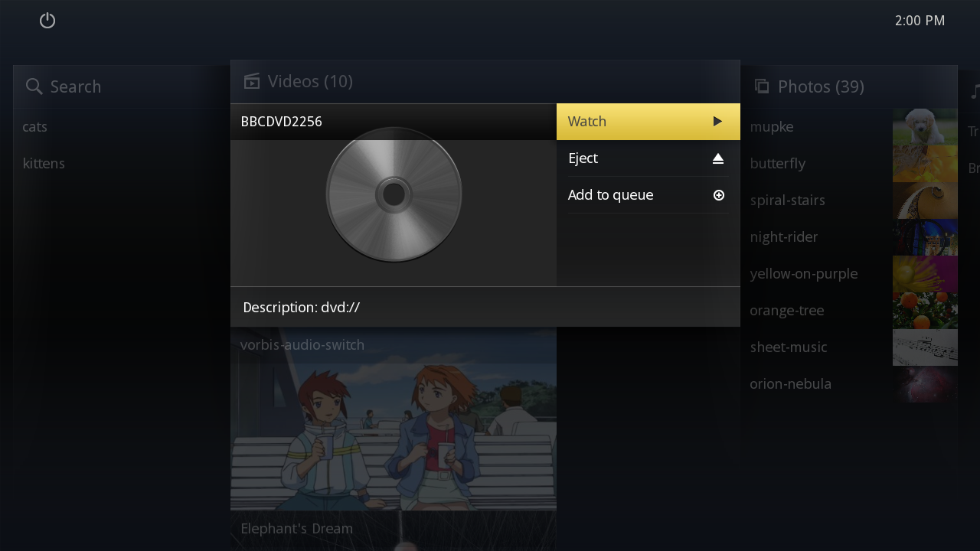980x551 pixels.
Task: Select the Elephant's Dream video
Action: point(297,529)
